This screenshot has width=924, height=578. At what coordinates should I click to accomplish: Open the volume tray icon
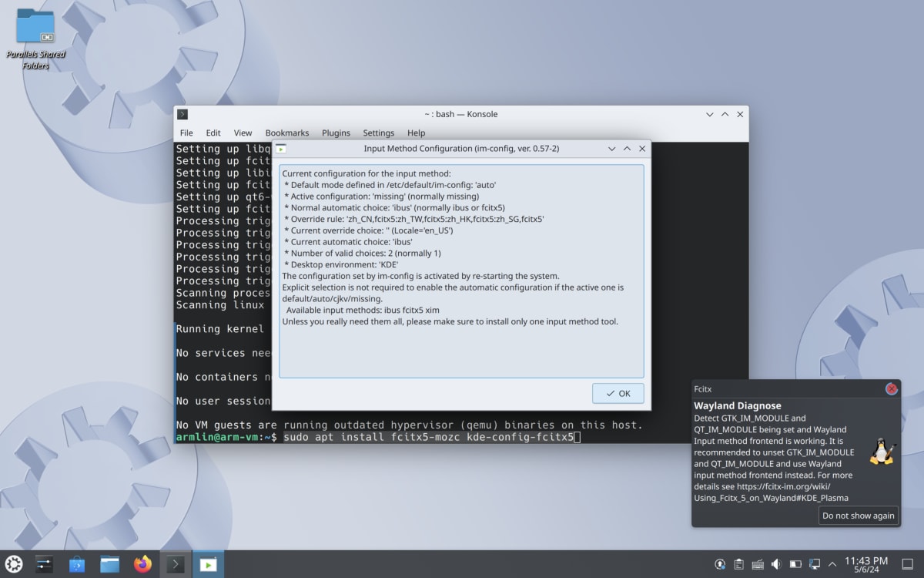coord(776,564)
